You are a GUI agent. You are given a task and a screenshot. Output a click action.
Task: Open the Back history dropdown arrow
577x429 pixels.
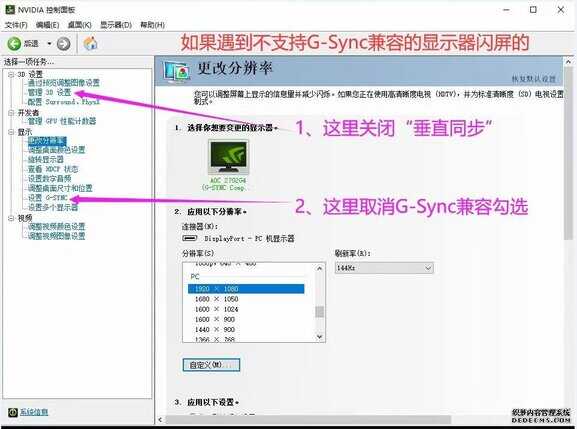point(49,44)
